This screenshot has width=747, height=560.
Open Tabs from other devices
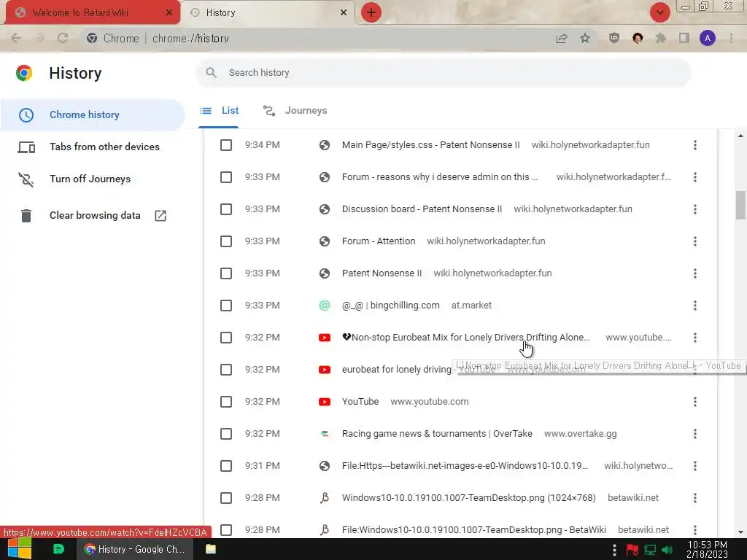[x=93, y=147]
